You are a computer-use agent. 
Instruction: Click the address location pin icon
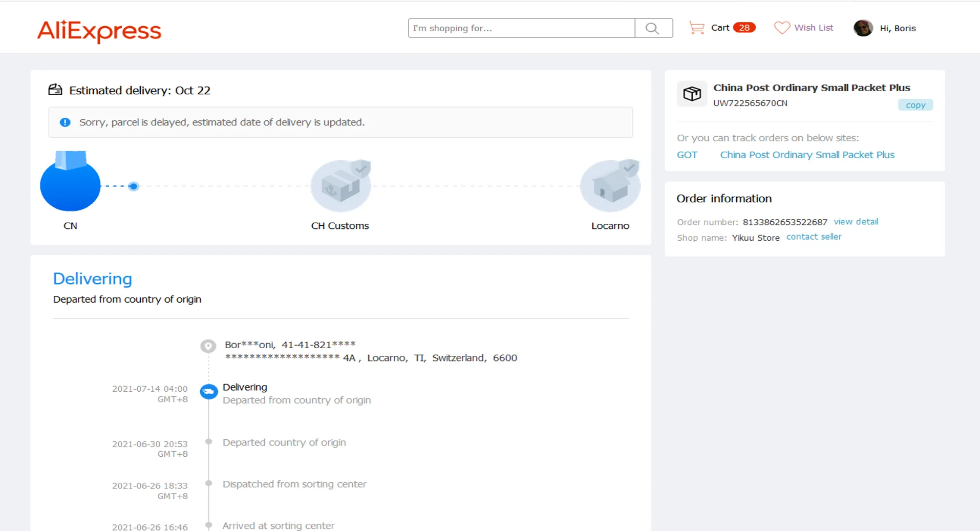pos(208,346)
